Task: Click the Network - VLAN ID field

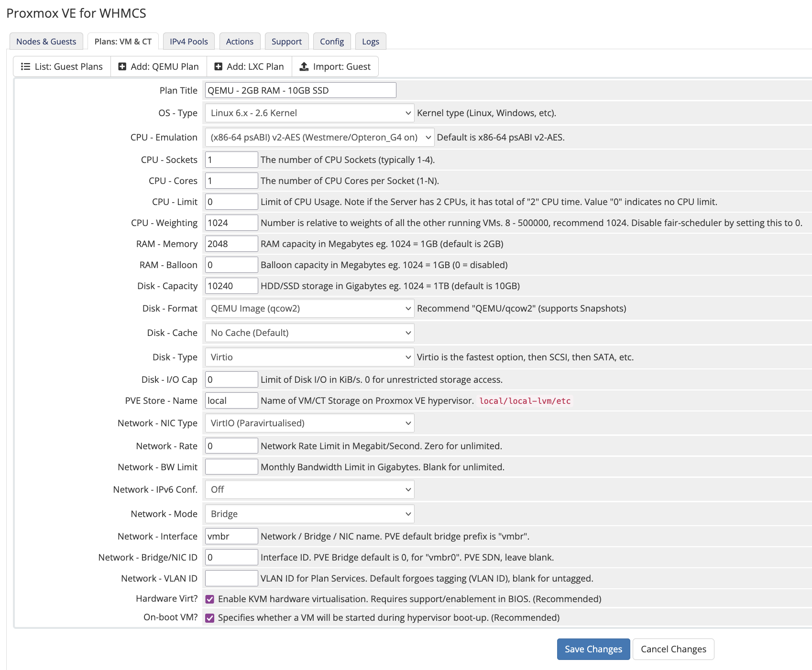Action: point(231,578)
